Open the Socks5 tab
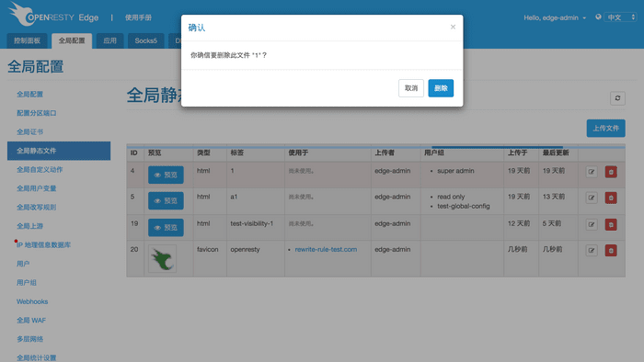The height and width of the screenshot is (362, 644). [x=145, y=40]
